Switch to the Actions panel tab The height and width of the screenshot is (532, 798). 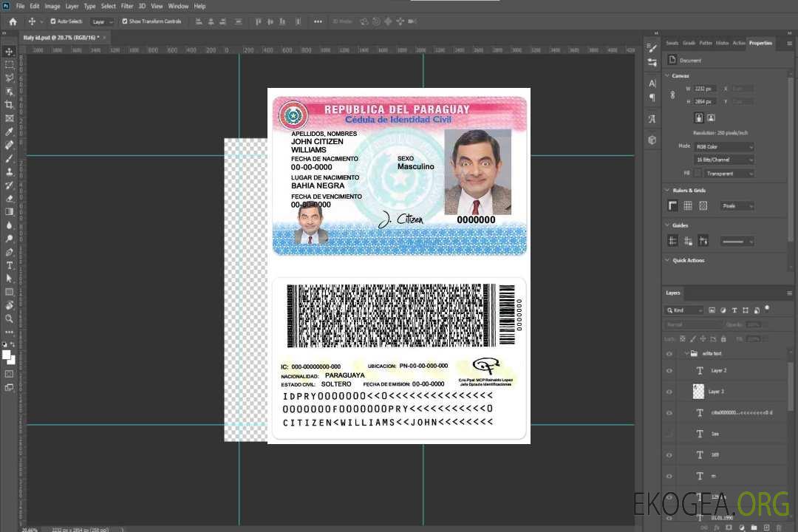click(738, 43)
